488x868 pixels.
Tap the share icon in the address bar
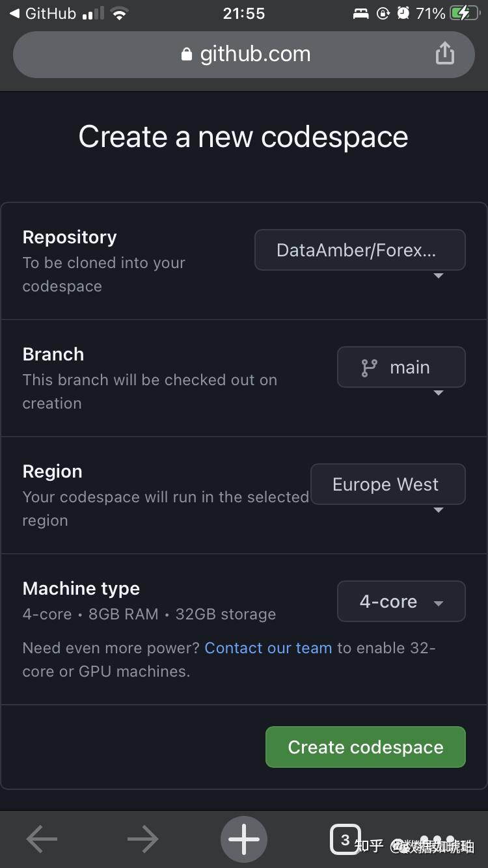click(445, 54)
